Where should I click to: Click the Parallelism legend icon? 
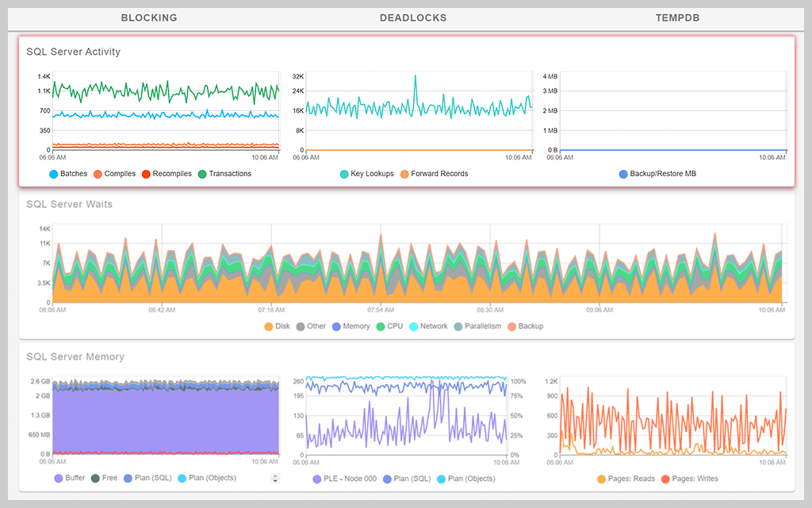458,326
